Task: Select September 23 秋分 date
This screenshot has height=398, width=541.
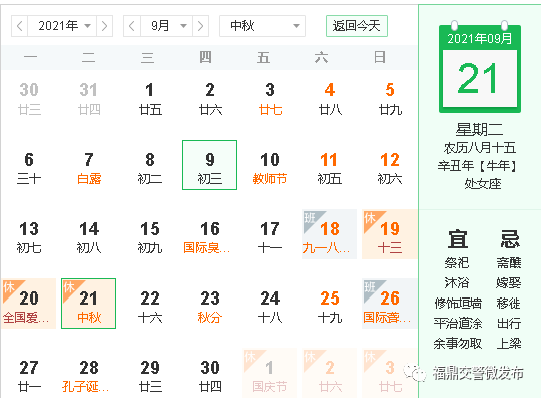Action: (x=209, y=307)
